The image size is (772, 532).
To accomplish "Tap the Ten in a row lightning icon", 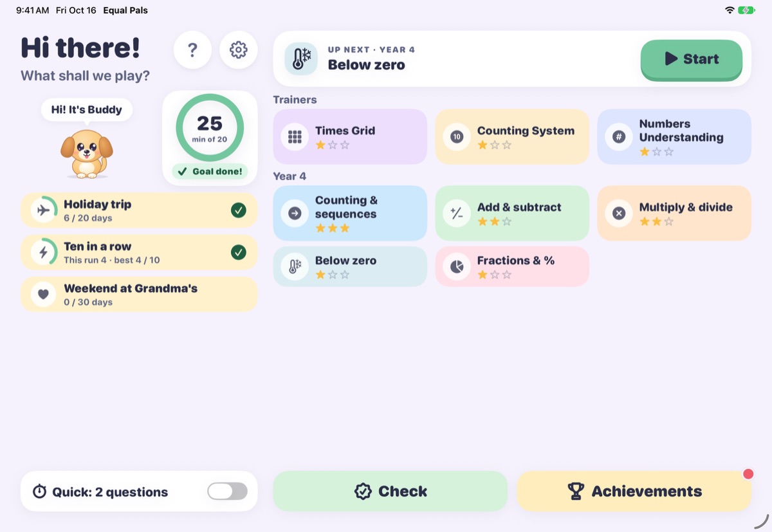I will point(44,252).
